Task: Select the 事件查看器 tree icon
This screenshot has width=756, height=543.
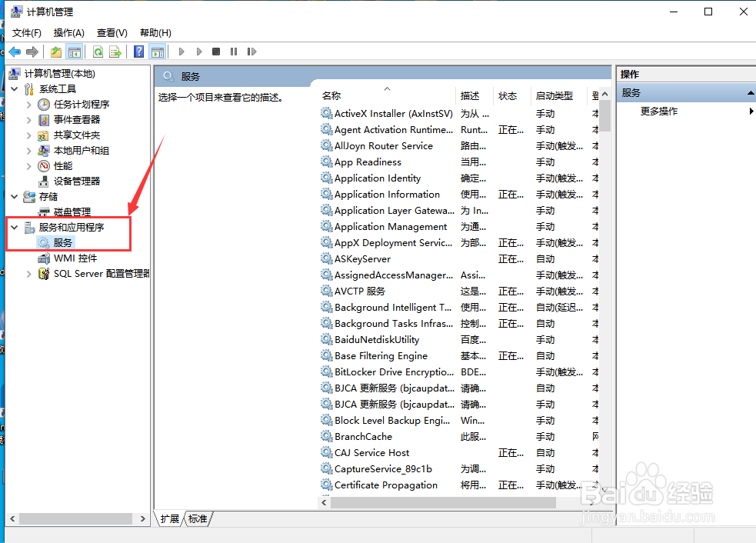Action: pos(44,119)
